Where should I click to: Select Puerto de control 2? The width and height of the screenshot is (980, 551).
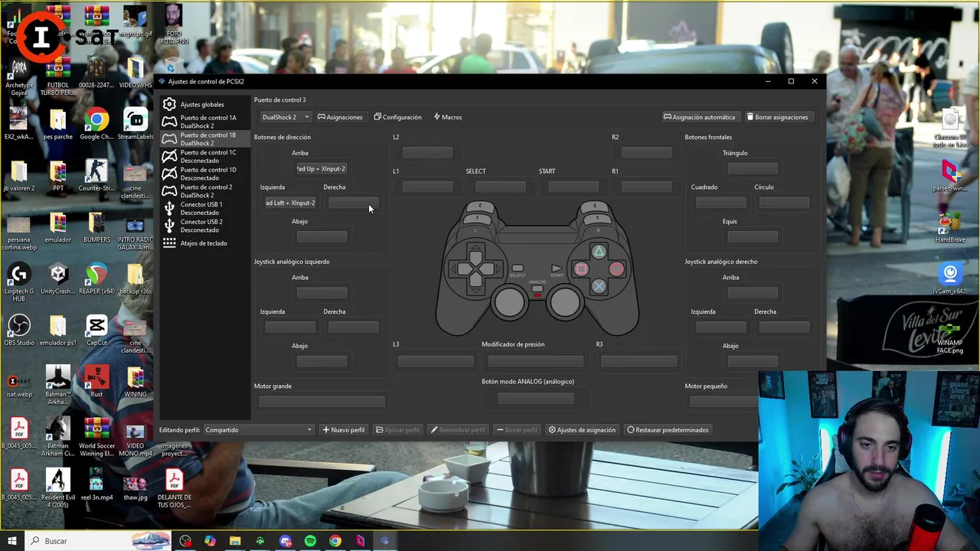pos(204,191)
